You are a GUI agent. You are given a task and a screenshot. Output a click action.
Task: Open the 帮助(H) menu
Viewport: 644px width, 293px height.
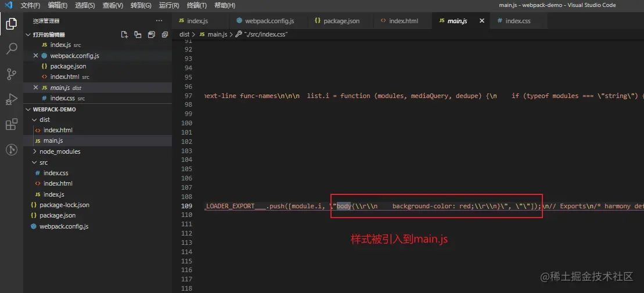[x=225, y=5]
